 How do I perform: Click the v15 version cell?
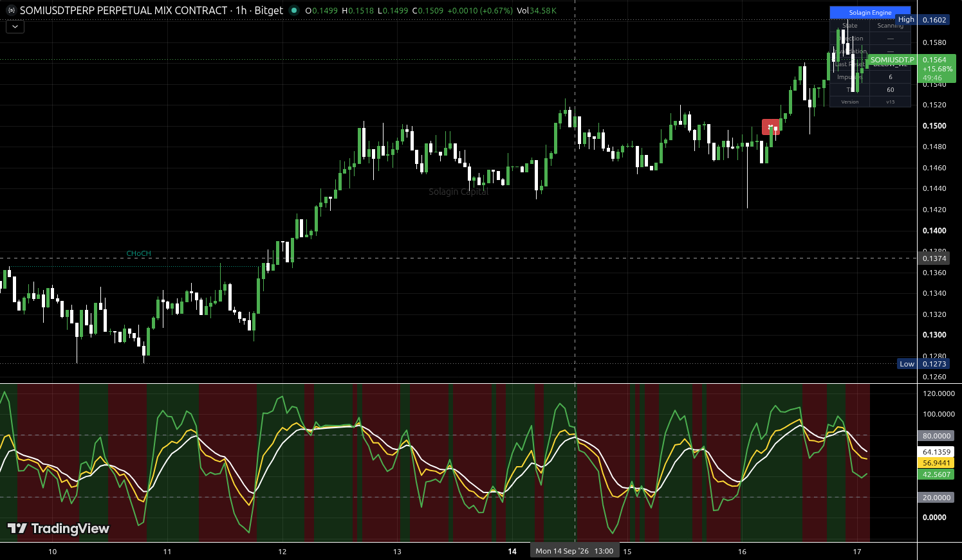click(891, 102)
